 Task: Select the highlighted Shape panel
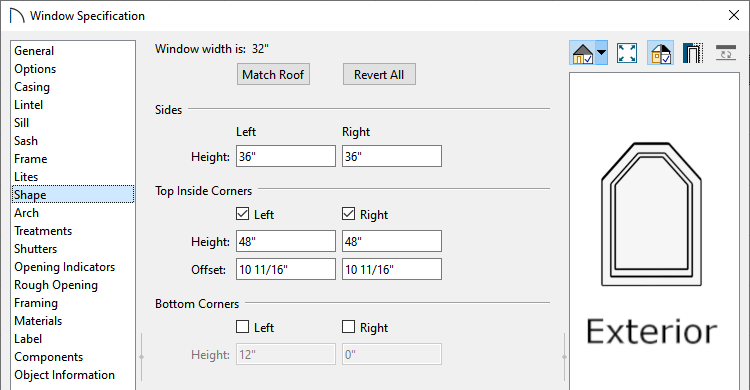pos(73,195)
